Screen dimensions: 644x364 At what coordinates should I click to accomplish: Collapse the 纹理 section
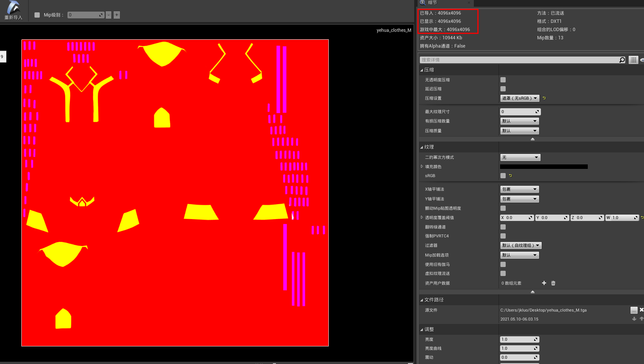point(422,147)
